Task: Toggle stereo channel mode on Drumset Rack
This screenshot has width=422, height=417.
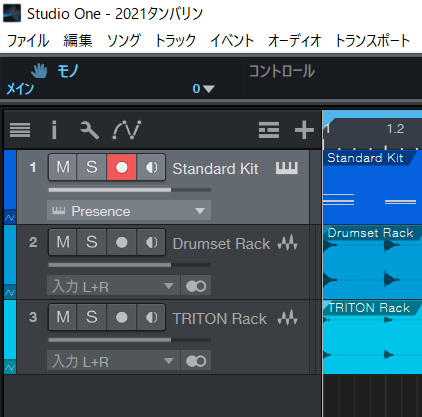Action: (x=196, y=286)
